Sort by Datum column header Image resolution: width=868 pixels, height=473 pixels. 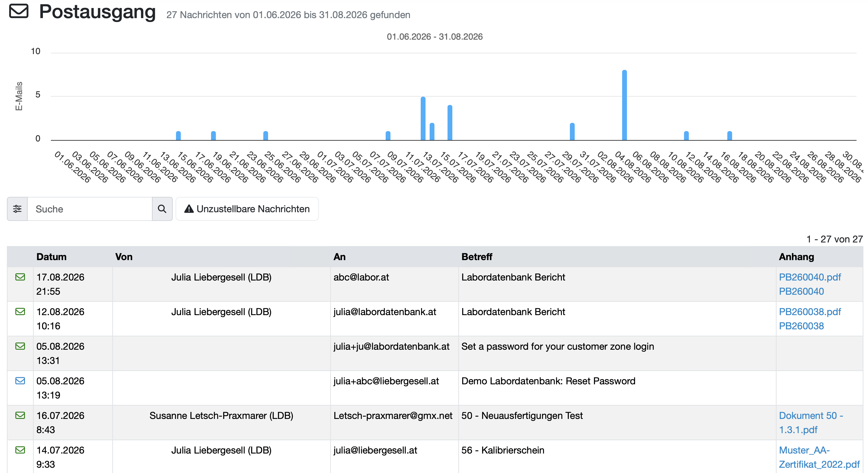[x=51, y=257]
